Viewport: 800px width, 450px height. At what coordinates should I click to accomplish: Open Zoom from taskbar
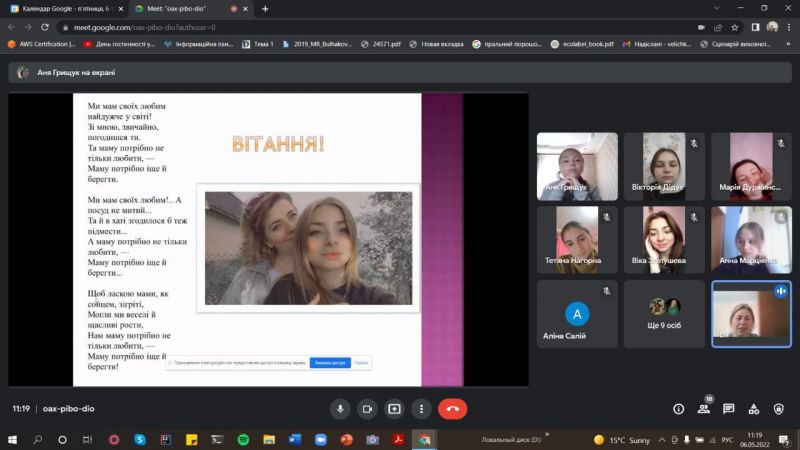[x=320, y=439]
